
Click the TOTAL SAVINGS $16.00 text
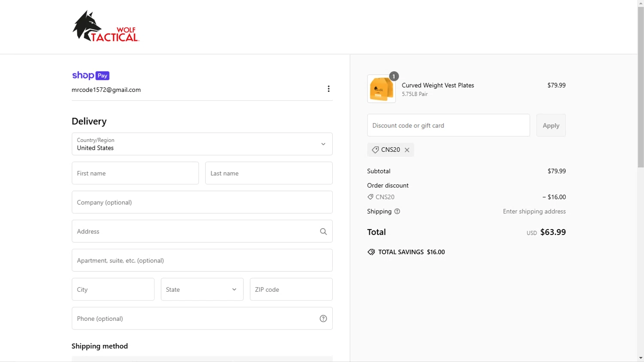click(411, 252)
